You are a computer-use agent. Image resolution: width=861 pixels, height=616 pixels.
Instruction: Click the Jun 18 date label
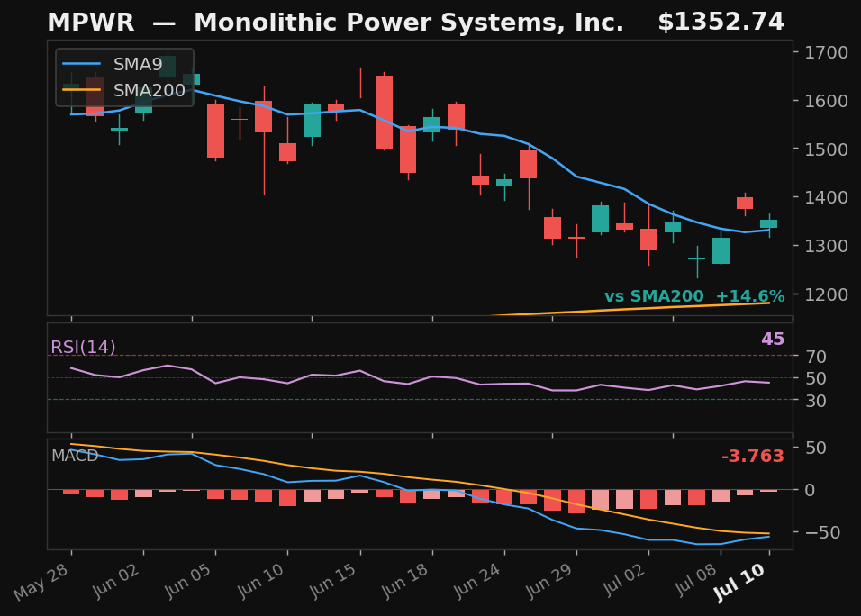pyautogui.click(x=405, y=581)
